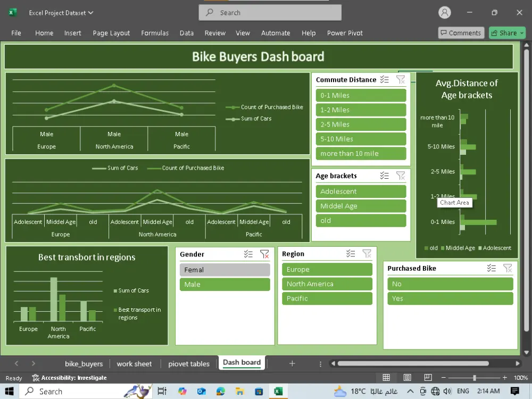532x399 pixels.
Task: Toggle Adolescent in Age brackets slicer
Action: (361, 192)
